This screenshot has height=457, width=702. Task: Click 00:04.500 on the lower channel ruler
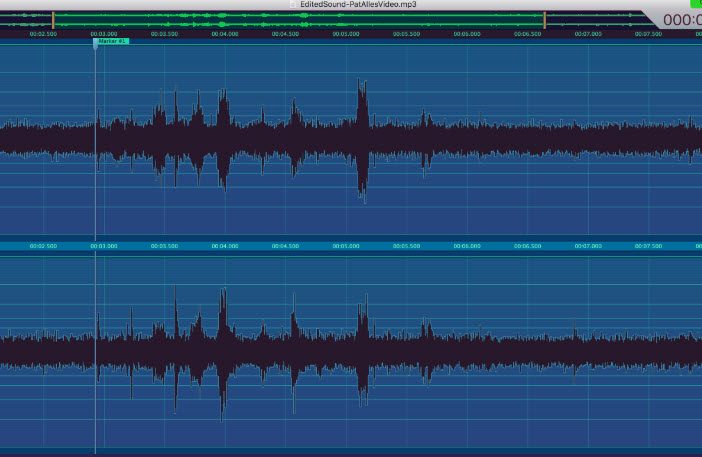click(x=285, y=246)
